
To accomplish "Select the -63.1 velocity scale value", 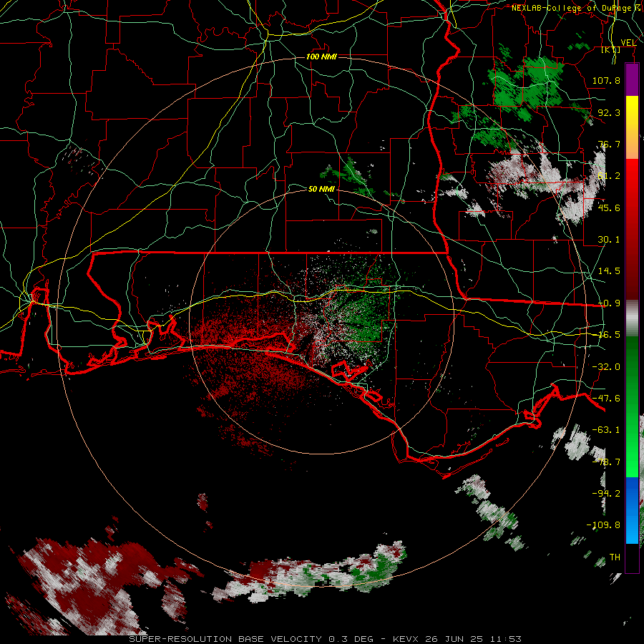I will [x=606, y=430].
